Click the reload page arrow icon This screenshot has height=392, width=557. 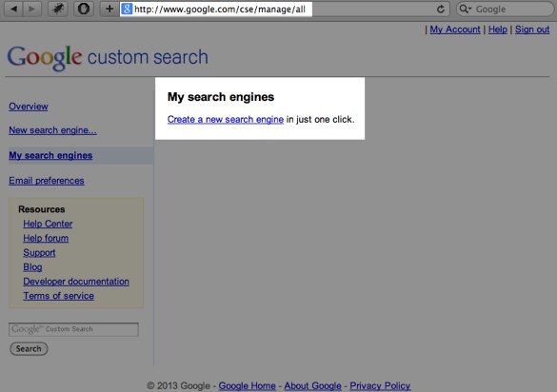point(441,10)
